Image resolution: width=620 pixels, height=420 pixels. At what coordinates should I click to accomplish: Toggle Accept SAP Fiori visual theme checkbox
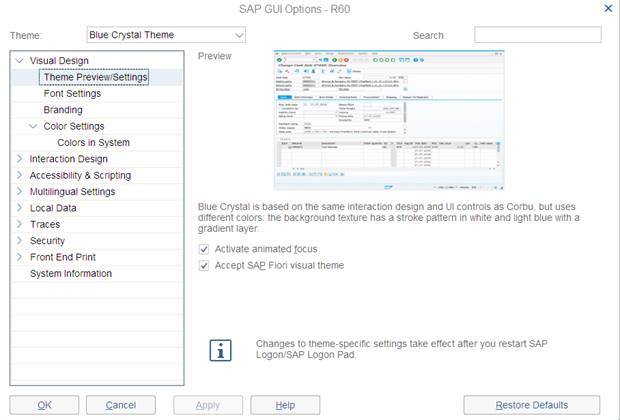(x=205, y=266)
